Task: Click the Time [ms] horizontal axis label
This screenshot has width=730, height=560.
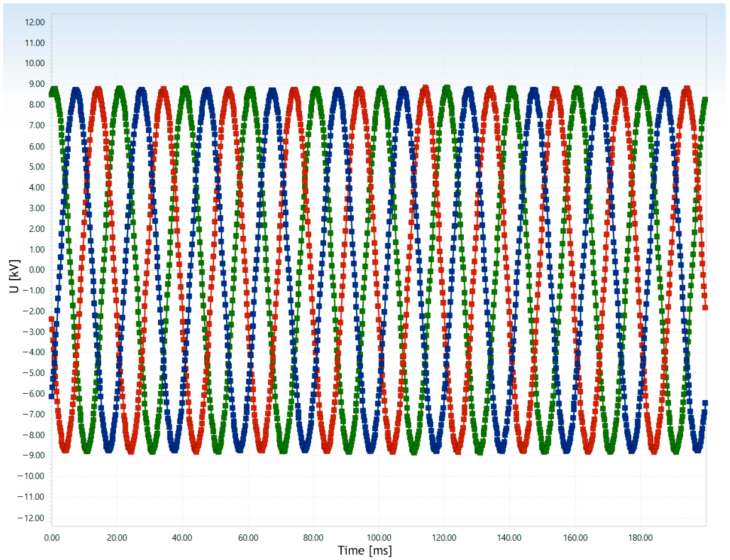Action: 365,551
